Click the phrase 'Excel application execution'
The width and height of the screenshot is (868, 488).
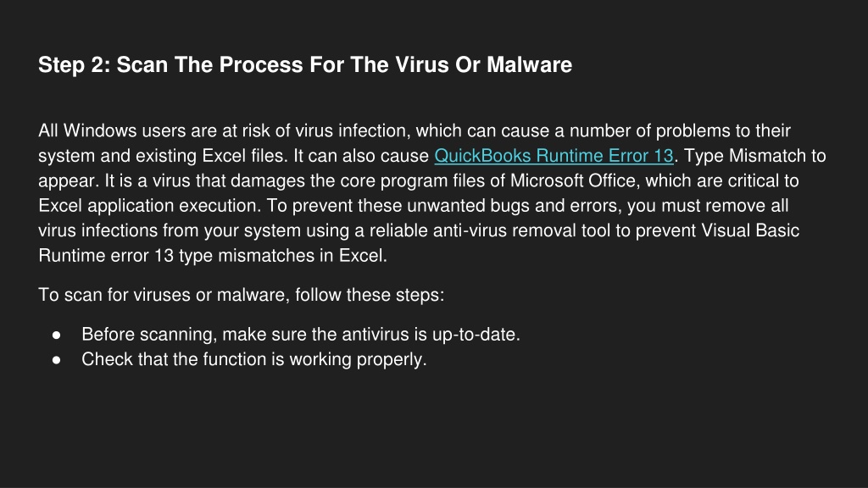(147, 206)
